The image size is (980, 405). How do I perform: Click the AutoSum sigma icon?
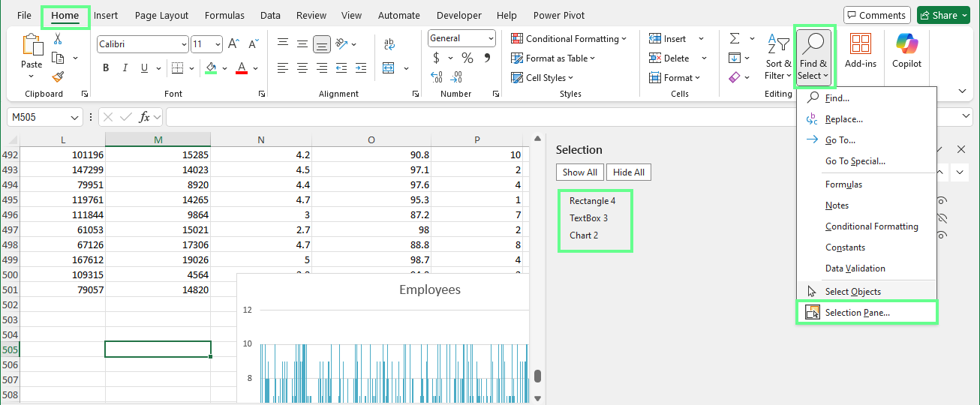(735, 38)
